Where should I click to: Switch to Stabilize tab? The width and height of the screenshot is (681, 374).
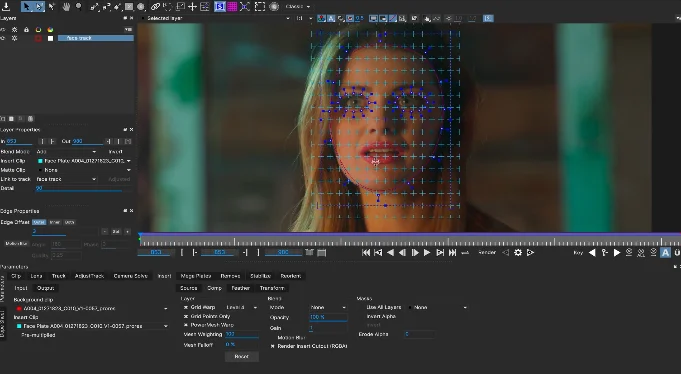(261, 276)
